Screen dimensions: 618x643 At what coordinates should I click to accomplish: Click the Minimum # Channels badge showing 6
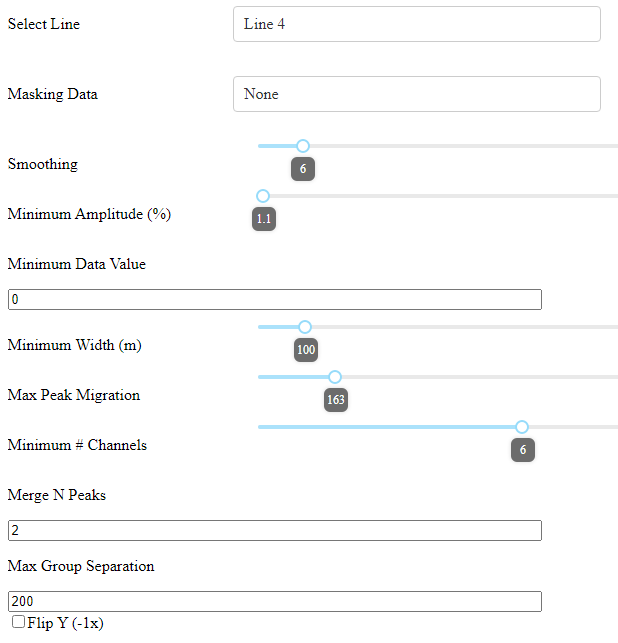pyautogui.click(x=522, y=450)
